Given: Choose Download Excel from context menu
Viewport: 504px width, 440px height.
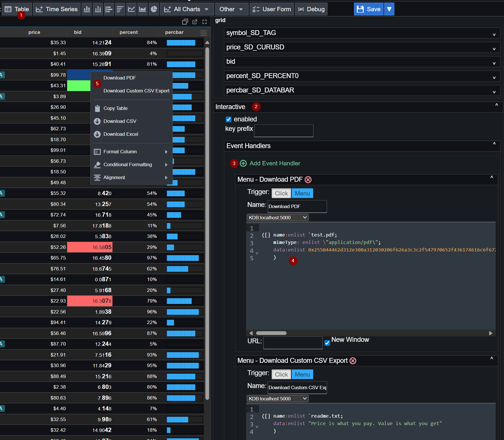Looking at the screenshot, I should point(120,134).
